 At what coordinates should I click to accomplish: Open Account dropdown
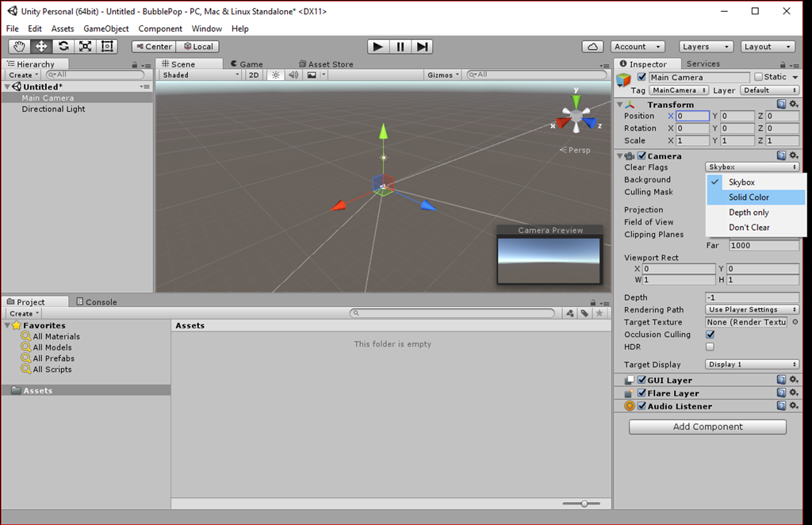click(x=638, y=47)
